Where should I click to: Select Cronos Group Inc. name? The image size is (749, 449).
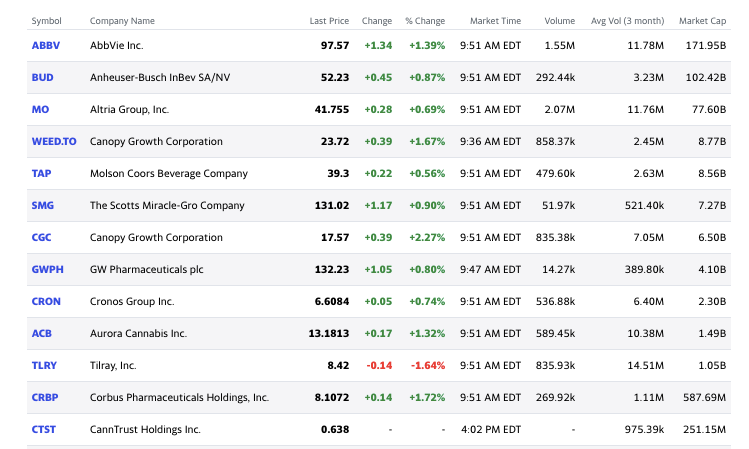tap(132, 301)
